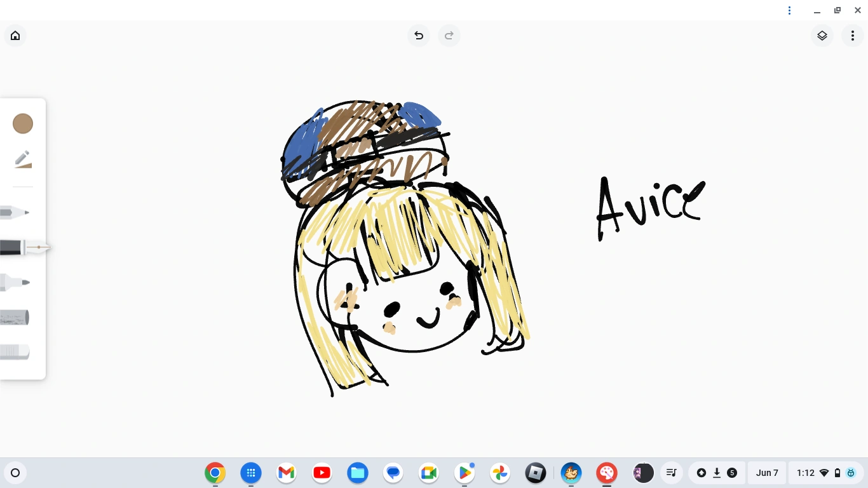Undo the last drawing stroke
The width and height of the screenshot is (868, 488).
tap(418, 36)
